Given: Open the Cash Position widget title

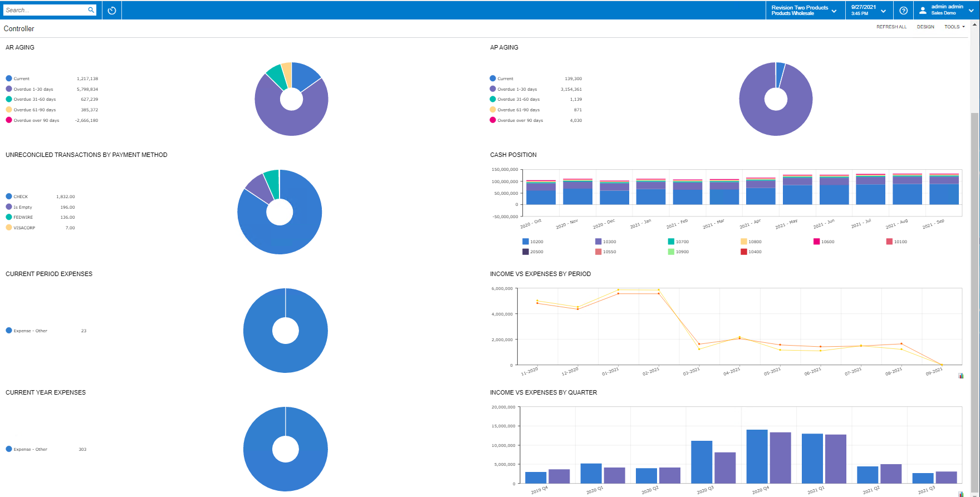Looking at the screenshot, I should [513, 155].
